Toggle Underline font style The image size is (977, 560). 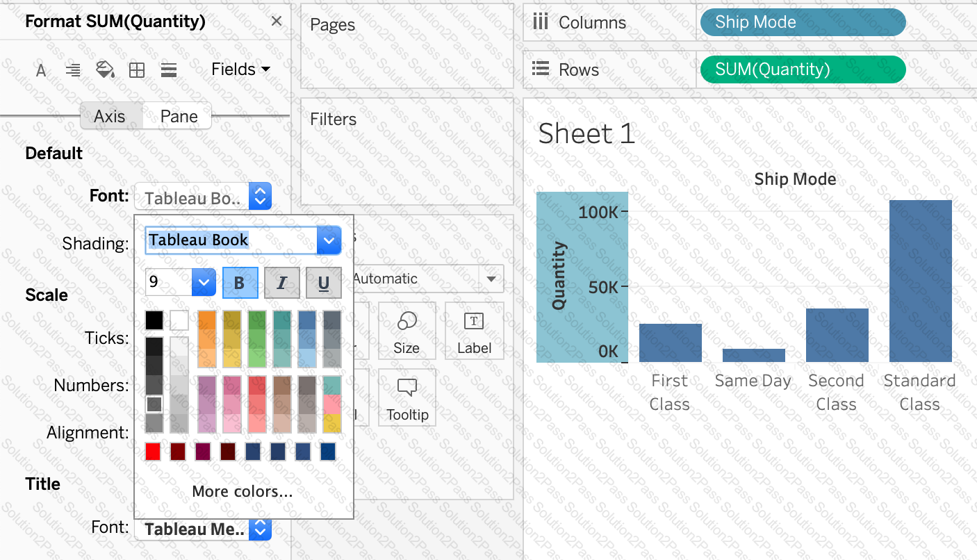[x=323, y=283]
